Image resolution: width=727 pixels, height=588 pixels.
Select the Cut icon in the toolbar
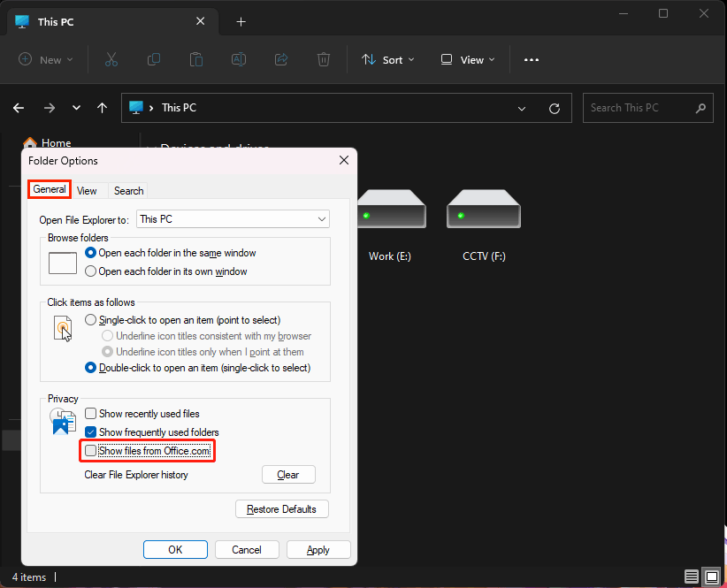111,59
